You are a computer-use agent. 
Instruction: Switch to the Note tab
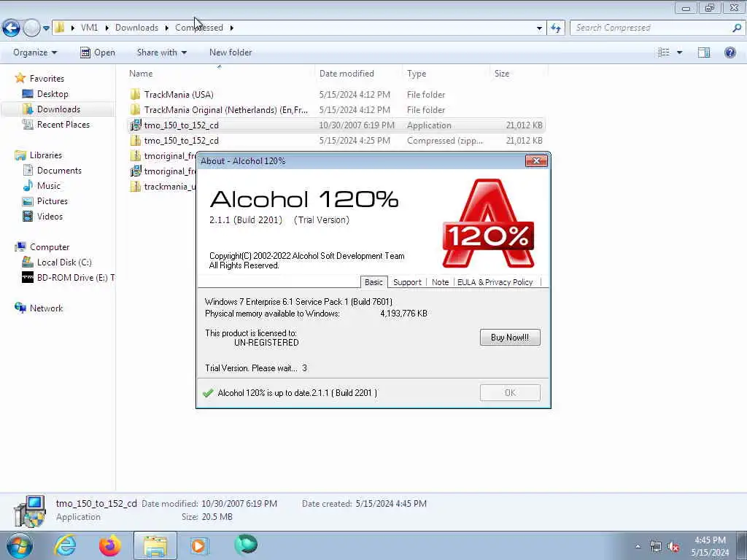(440, 282)
